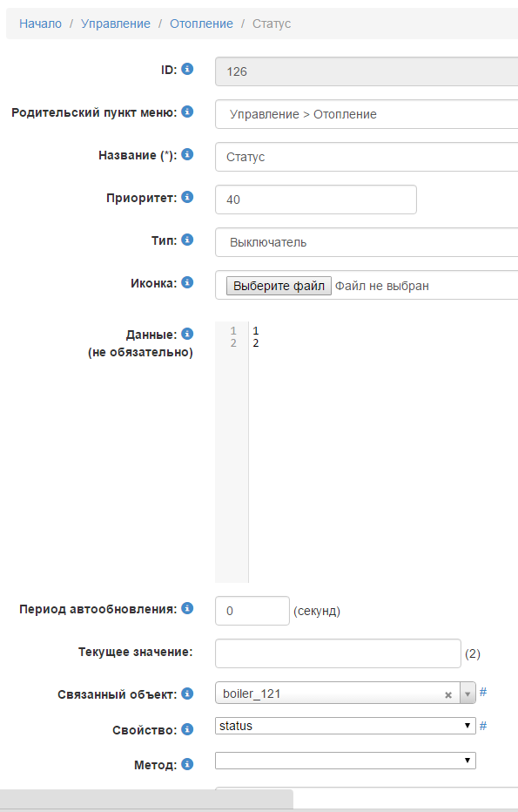The width and height of the screenshot is (518, 812).
Task: Clear boiler_121 using the x button
Action: click(447, 694)
